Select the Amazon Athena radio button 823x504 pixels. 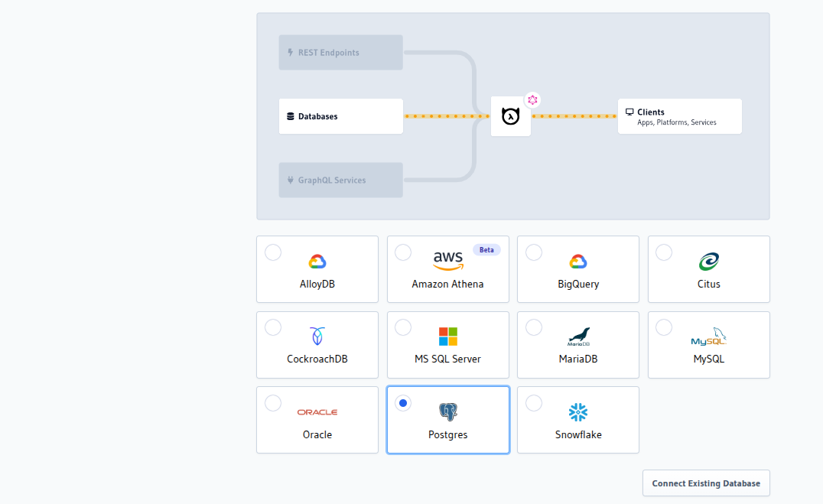pyautogui.click(x=403, y=252)
